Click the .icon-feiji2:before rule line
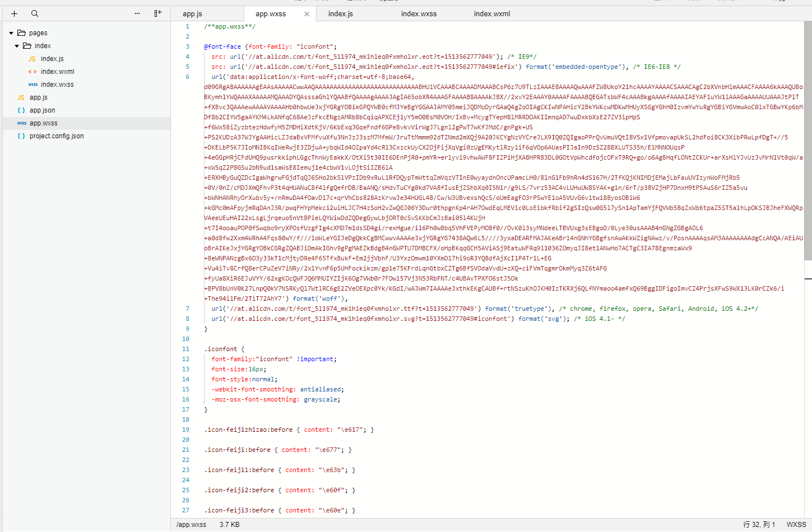This screenshot has height=532, width=812. [x=280, y=490]
